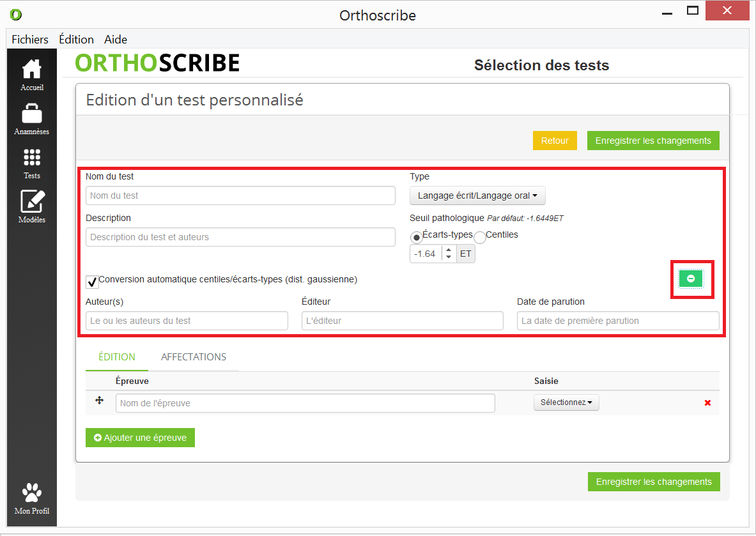Screen dimensions: 756x536
Task: Close the Orthoscribe window
Action: (727, 11)
